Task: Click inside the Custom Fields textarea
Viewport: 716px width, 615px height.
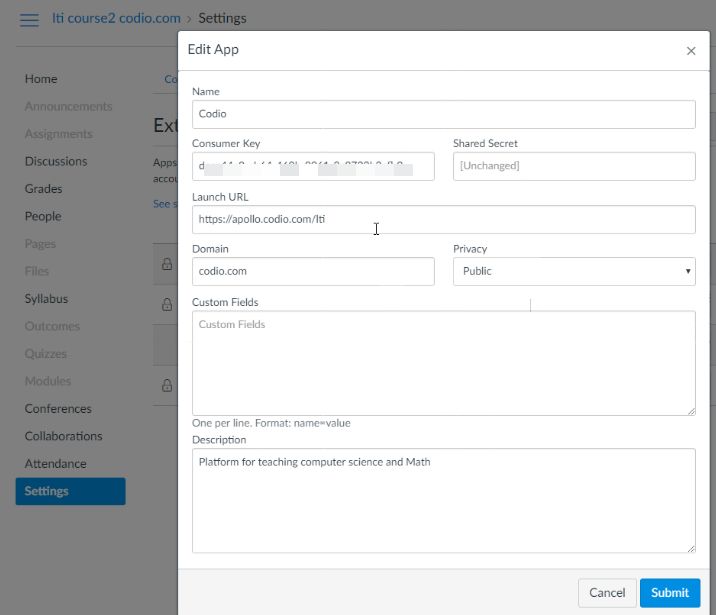Action: pyautogui.click(x=443, y=363)
